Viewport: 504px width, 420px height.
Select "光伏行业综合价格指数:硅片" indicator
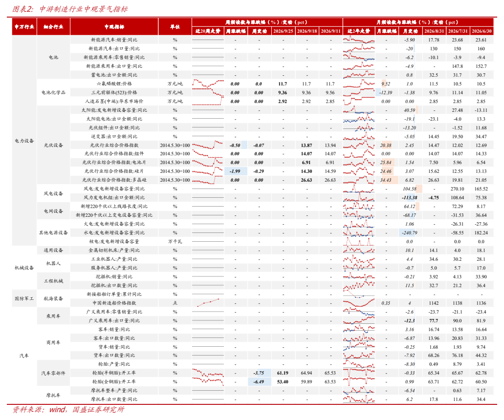[x=114, y=171]
